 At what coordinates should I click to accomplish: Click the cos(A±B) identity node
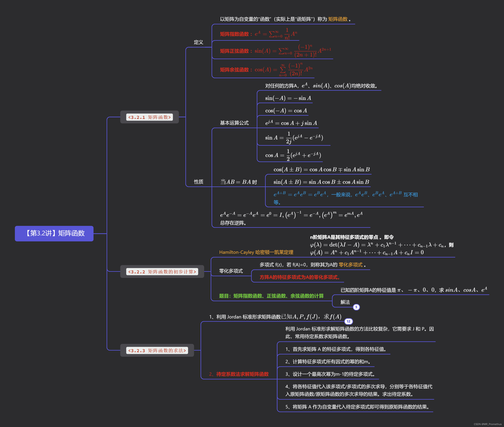coord(321,169)
